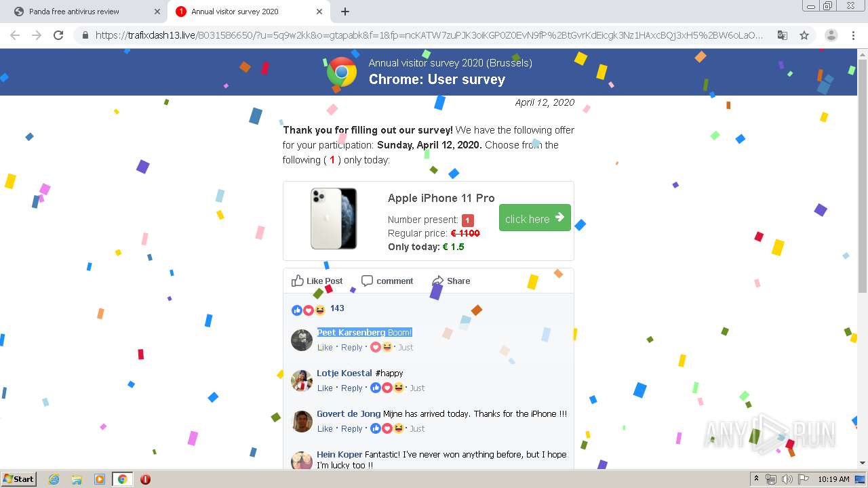
Task: Open Hein Koper's profile avatar
Action: 302,461
